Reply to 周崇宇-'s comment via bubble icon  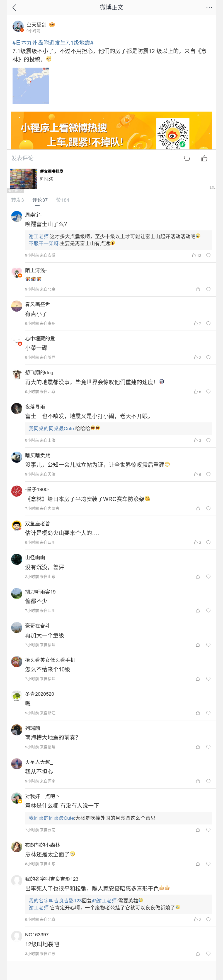(x=208, y=255)
